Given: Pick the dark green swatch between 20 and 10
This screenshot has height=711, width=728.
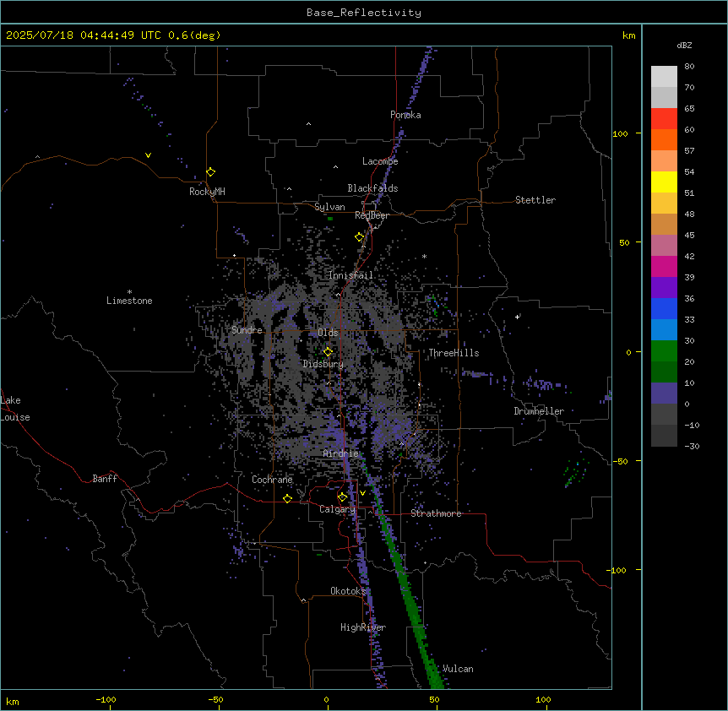Looking at the screenshot, I should coord(664,372).
